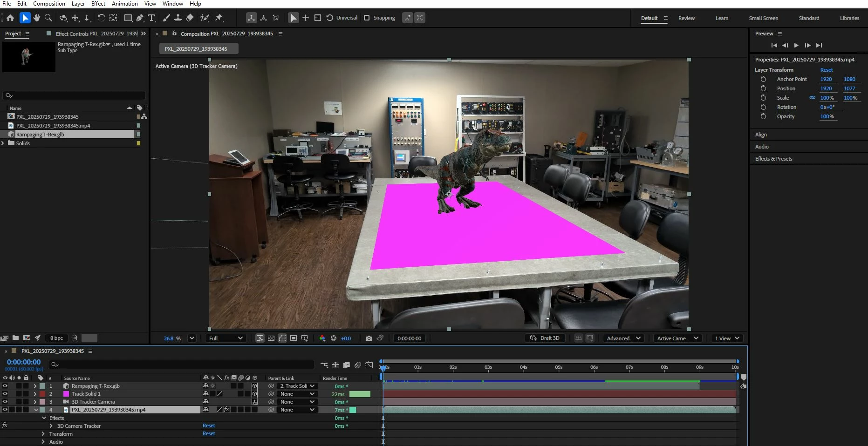Expand the Track Solid 1 layer properties

pyautogui.click(x=35, y=394)
